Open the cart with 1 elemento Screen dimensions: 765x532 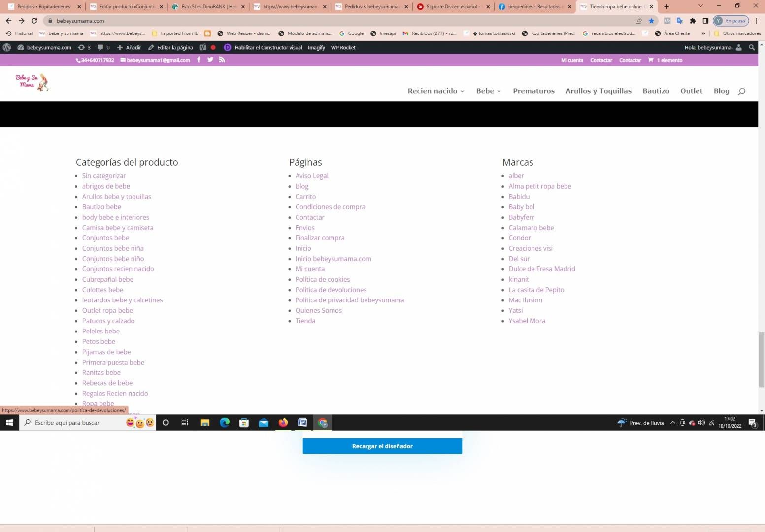click(x=665, y=60)
